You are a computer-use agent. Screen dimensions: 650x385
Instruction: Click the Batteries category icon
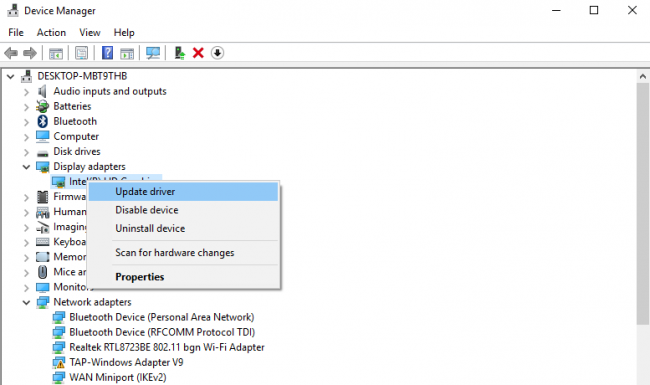(42, 107)
